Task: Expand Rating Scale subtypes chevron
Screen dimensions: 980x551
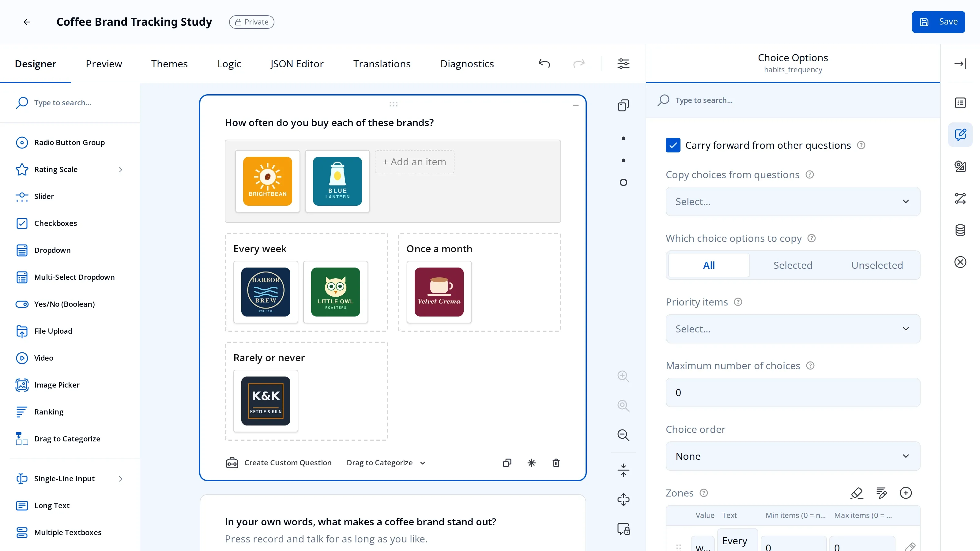Action: coord(120,170)
